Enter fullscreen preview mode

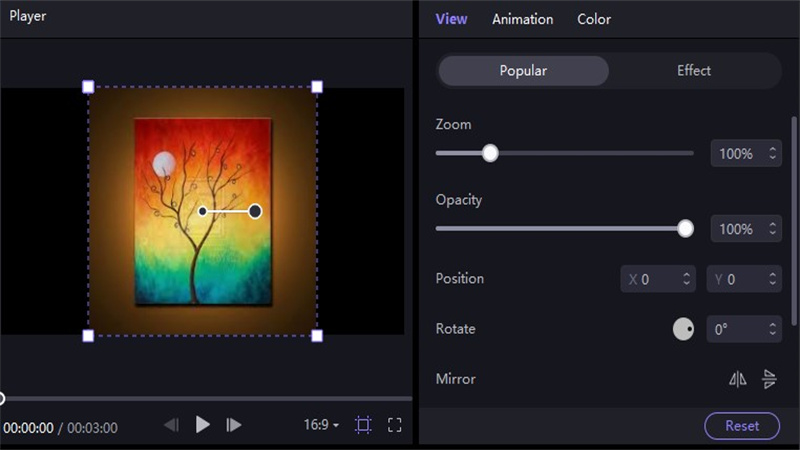[395, 425]
